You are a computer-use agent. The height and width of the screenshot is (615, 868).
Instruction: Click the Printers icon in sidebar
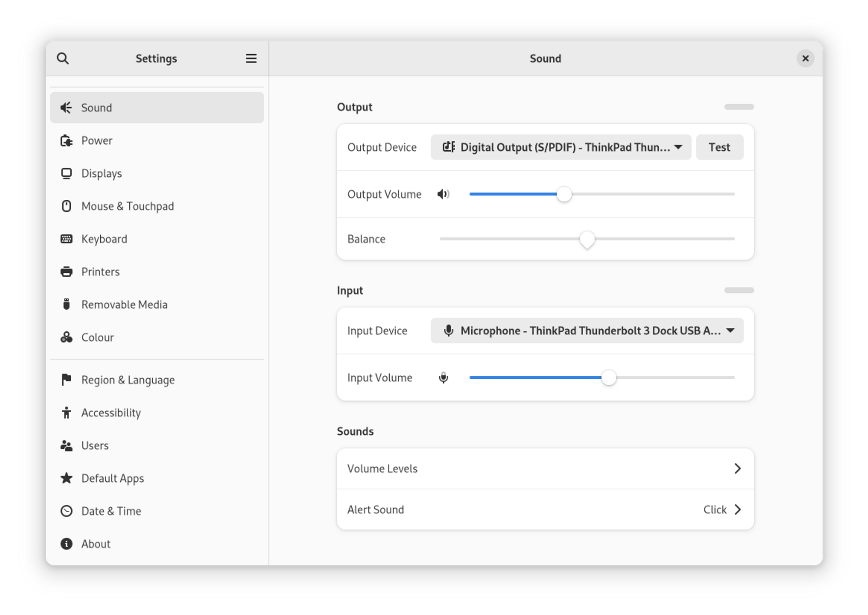click(66, 271)
